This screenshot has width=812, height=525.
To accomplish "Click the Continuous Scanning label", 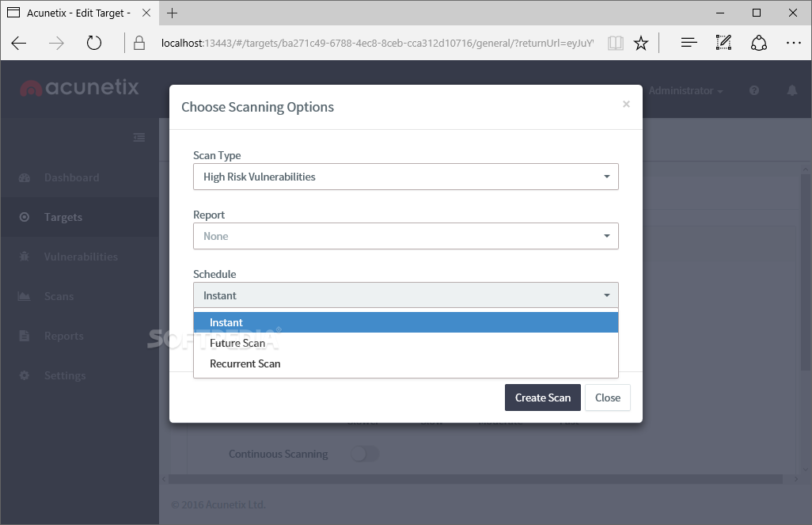I will point(278,454).
